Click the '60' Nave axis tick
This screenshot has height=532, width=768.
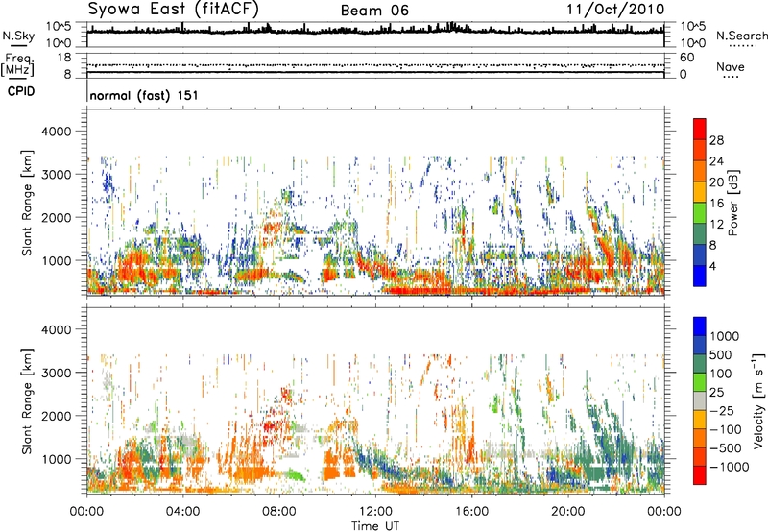click(x=686, y=58)
